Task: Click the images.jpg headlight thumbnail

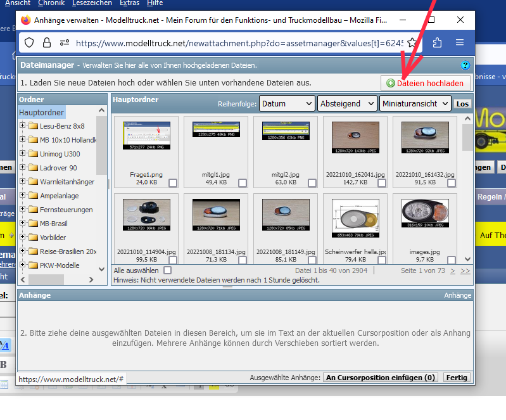Action: (x=425, y=213)
